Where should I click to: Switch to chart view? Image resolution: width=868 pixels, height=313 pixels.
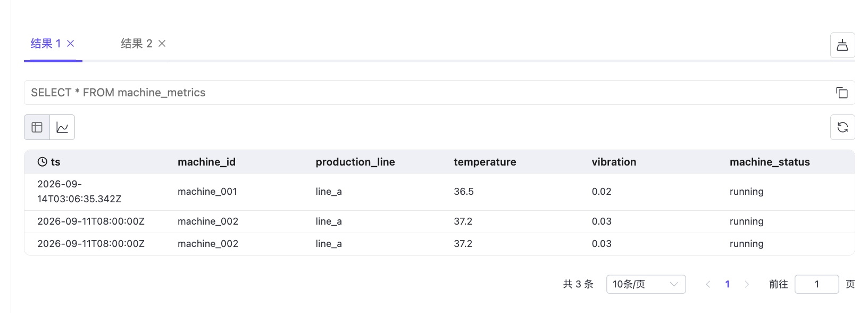[62, 127]
